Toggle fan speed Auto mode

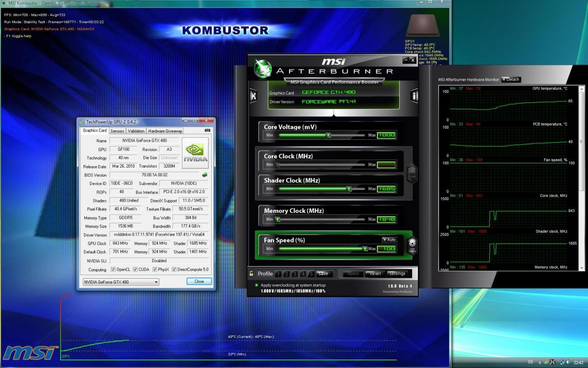[389, 240]
